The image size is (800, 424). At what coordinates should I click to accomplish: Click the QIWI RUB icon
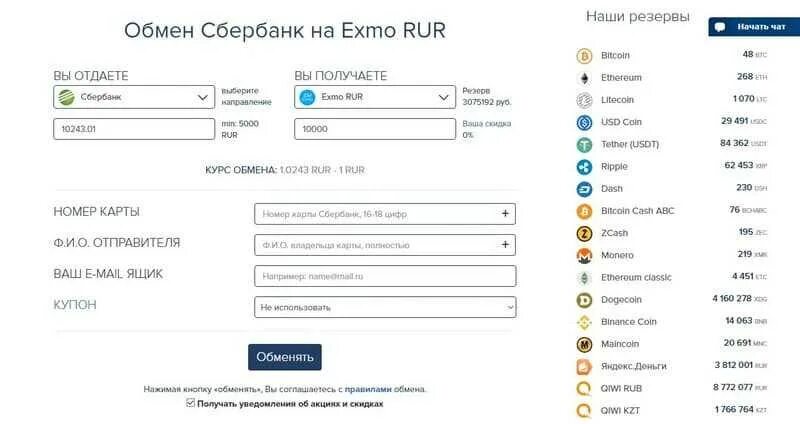[x=584, y=389]
